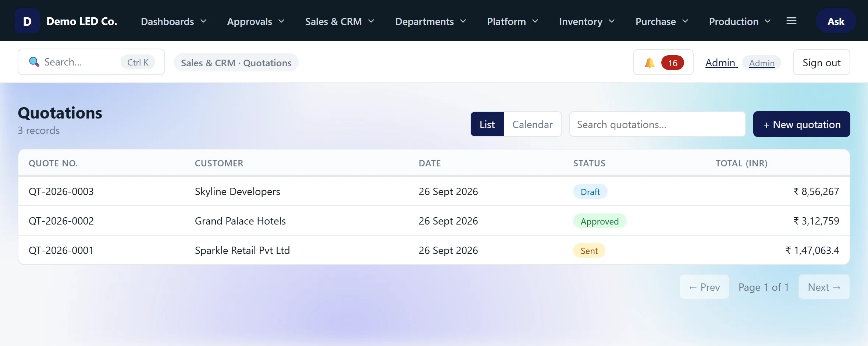868x346 pixels.
Task: Expand the Dashboards dropdown menu
Action: point(174,21)
